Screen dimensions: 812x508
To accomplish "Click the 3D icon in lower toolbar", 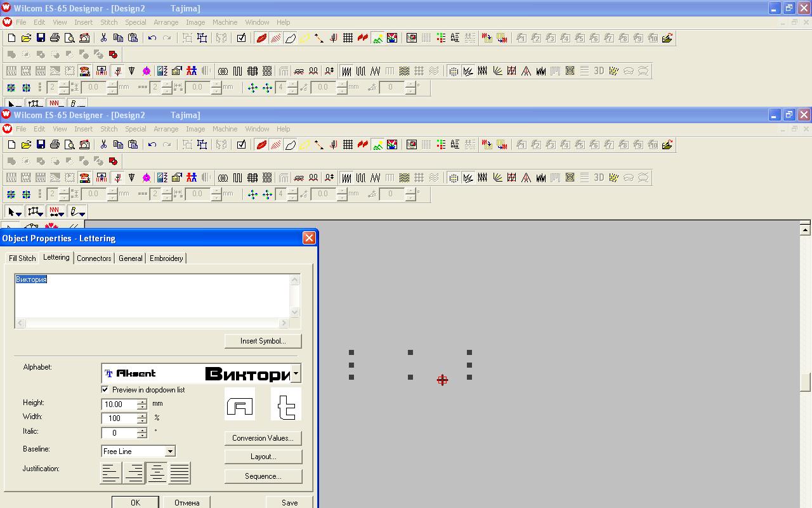I will coord(599,178).
